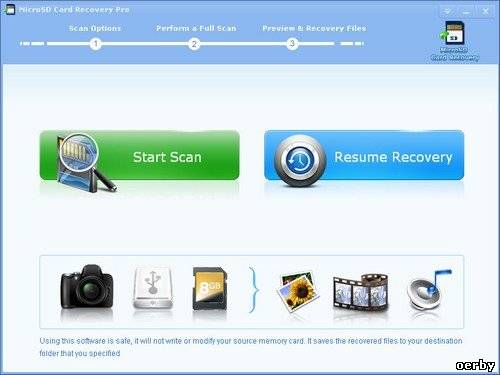This screenshot has height=375, width=500.
Task: Select step 3 circle on progress bar
Action: pos(292,44)
